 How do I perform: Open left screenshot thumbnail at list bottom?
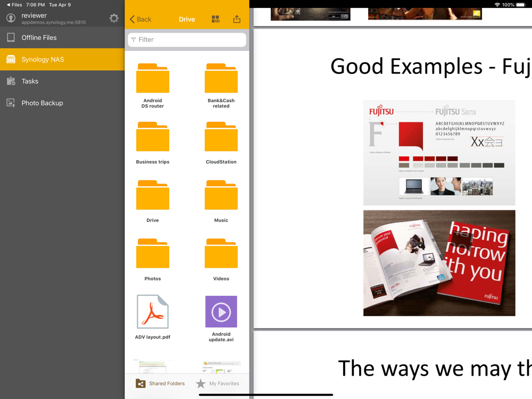coord(153,367)
